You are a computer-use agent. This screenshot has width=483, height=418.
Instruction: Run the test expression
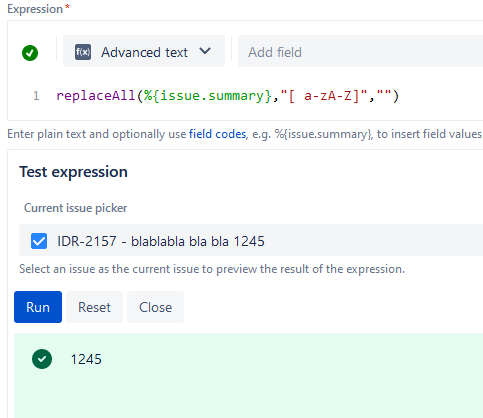[38, 307]
